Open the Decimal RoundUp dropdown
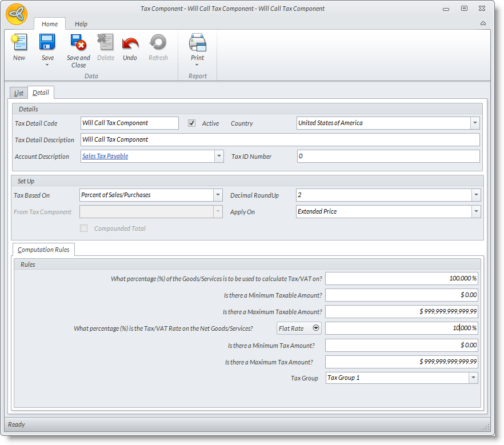 coord(475,195)
